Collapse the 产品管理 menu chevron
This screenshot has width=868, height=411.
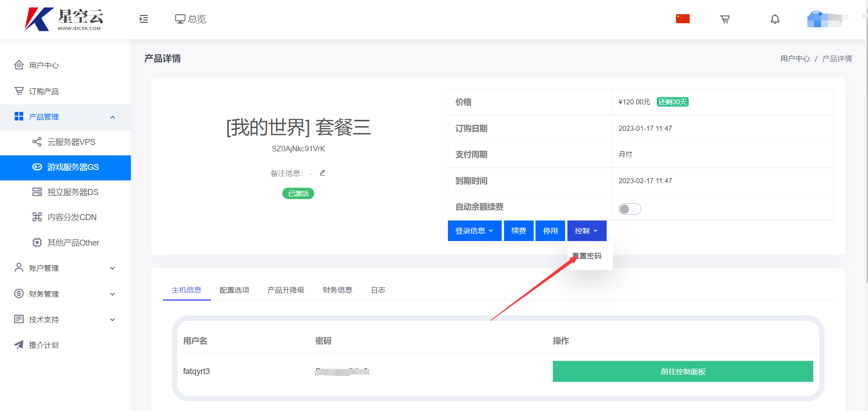pos(113,117)
